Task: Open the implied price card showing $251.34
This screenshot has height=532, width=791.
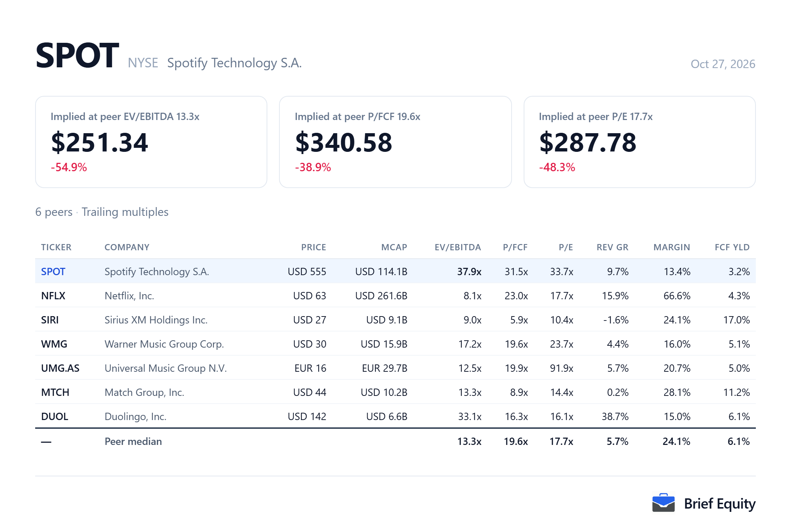Action: [151, 142]
